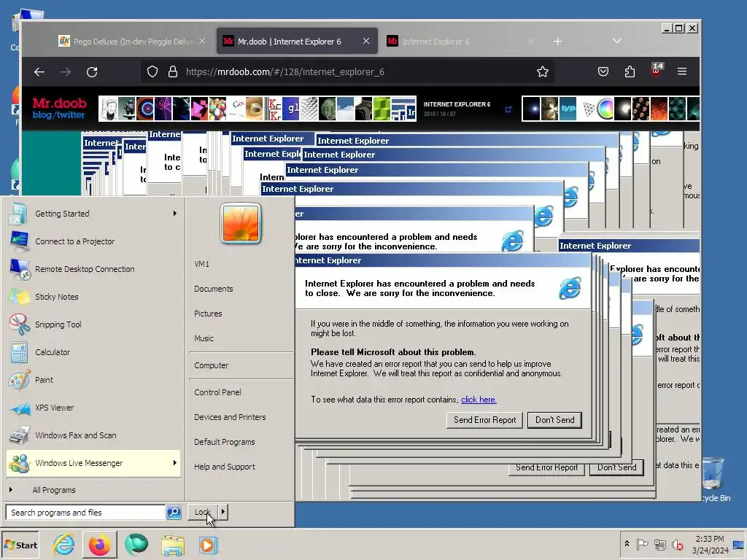
Task: Click the Action Center flag tray icon
Action: [x=642, y=544]
